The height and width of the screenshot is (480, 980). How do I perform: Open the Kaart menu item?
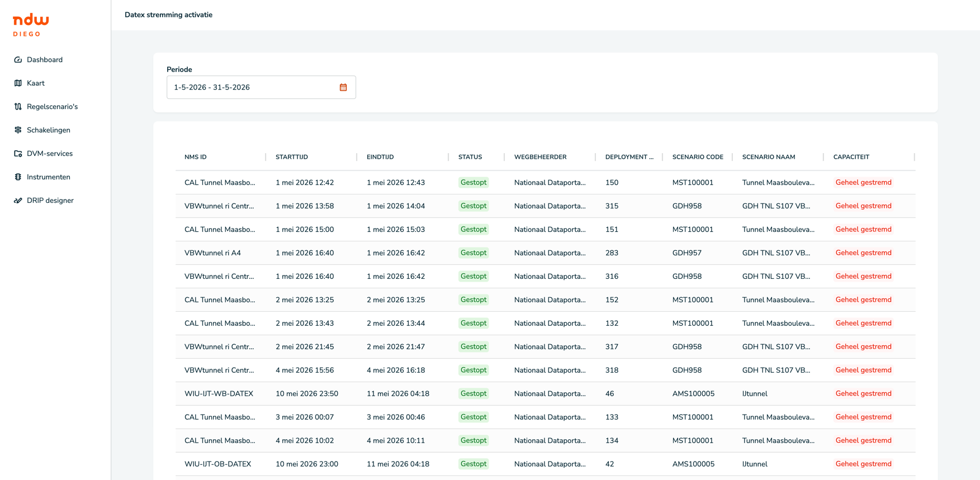click(x=36, y=83)
